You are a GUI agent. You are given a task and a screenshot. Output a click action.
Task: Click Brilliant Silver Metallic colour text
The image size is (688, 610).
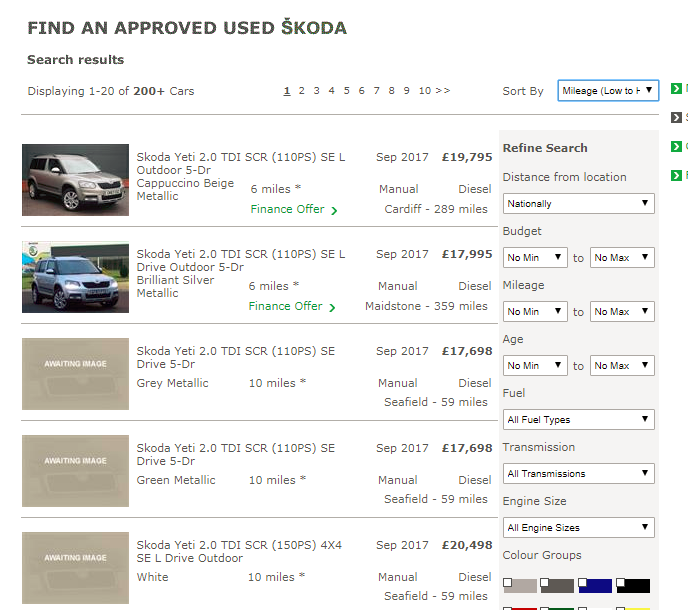click(176, 287)
